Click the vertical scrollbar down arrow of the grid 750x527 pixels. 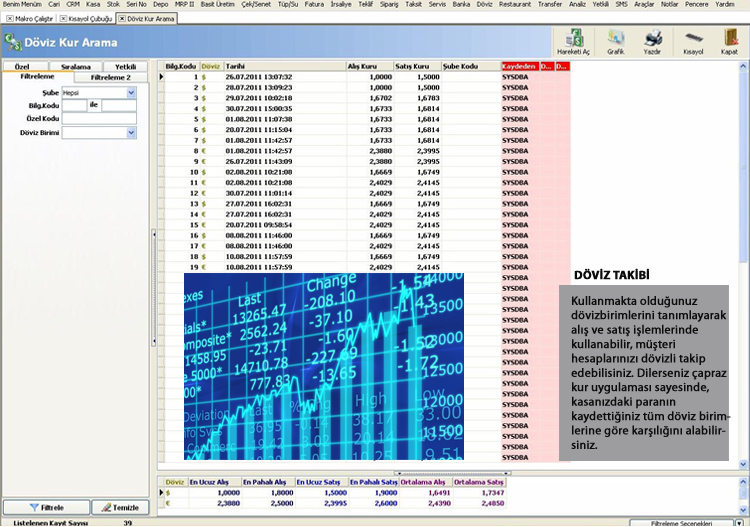(x=743, y=465)
